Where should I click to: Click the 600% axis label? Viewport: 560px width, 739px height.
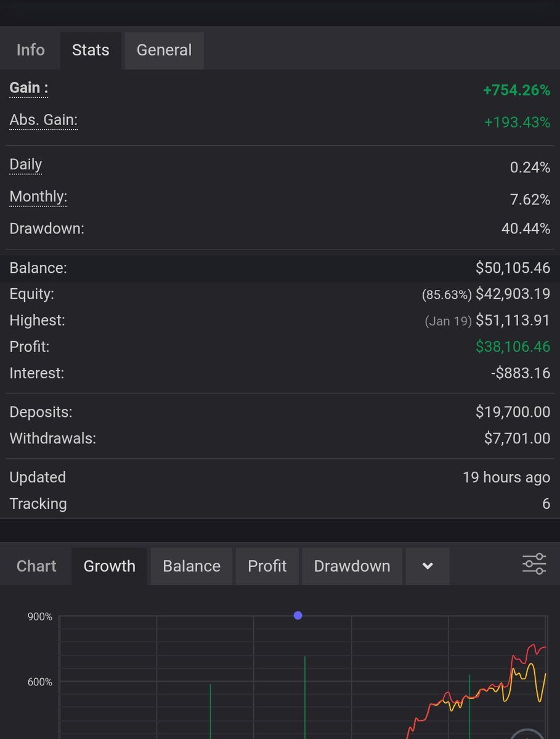pos(40,682)
